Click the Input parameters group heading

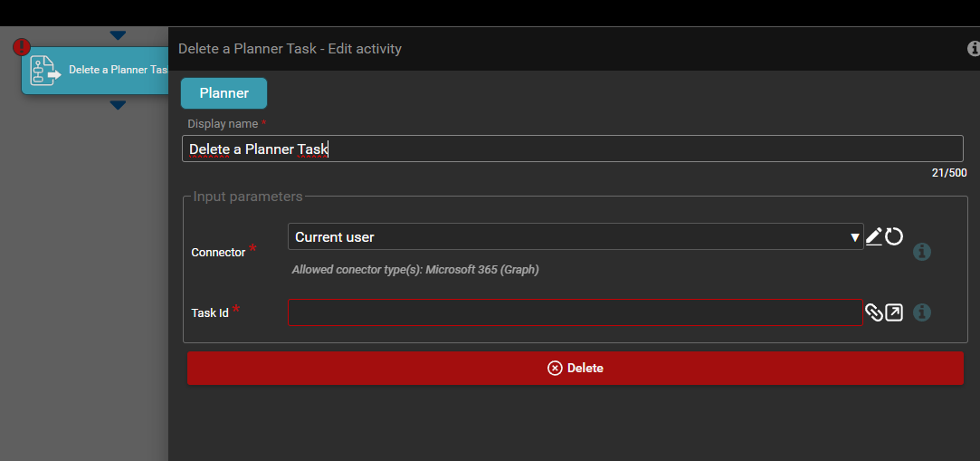pyautogui.click(x=248, y=197)
